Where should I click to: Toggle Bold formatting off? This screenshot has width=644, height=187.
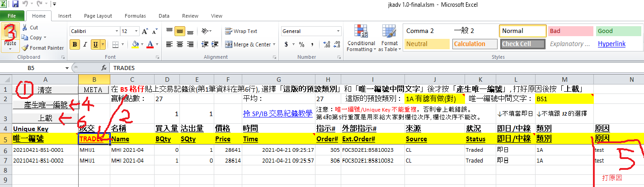pos(74,44)
